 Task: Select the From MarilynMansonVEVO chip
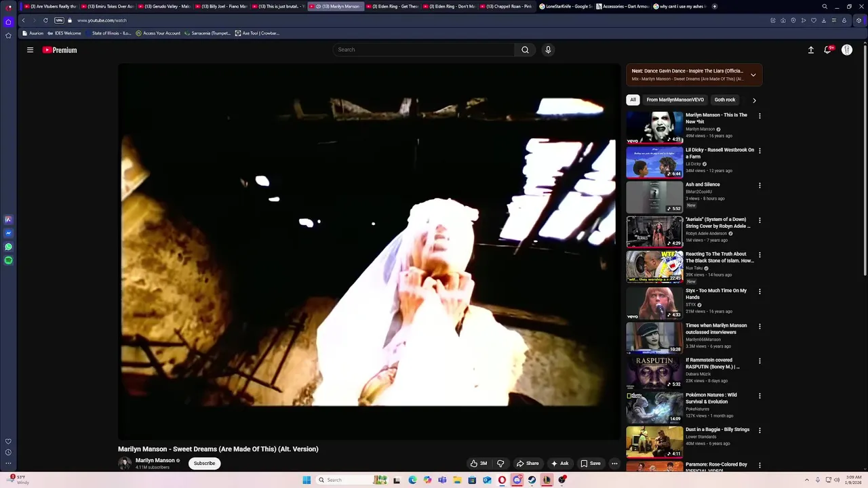[x=675, y=100]
